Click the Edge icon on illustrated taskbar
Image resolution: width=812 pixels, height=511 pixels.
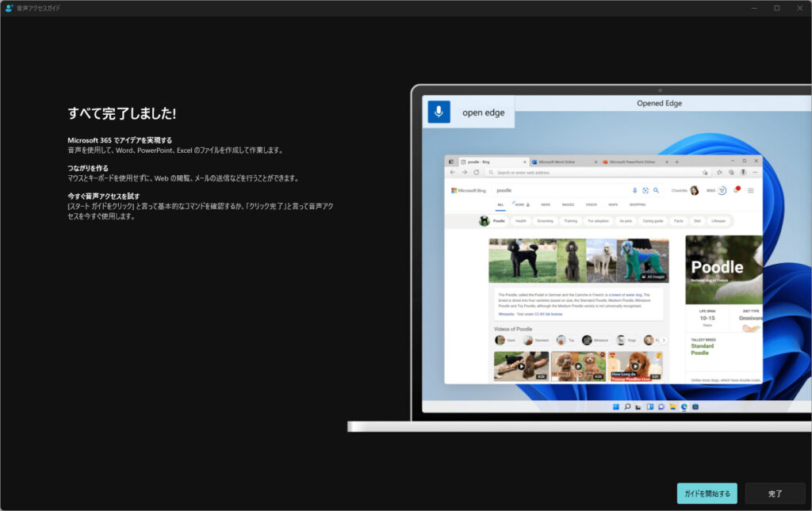[684, 406]
